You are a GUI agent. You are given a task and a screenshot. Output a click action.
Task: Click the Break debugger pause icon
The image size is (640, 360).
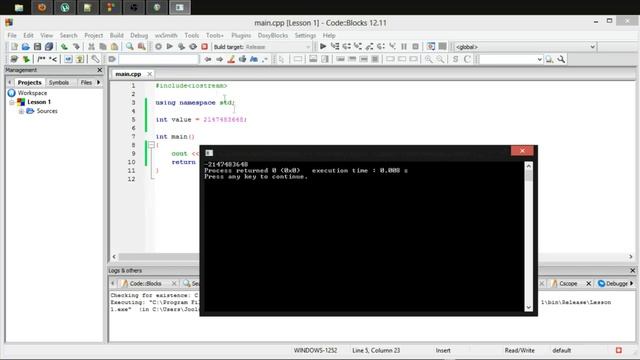click(x=404, y=47)
